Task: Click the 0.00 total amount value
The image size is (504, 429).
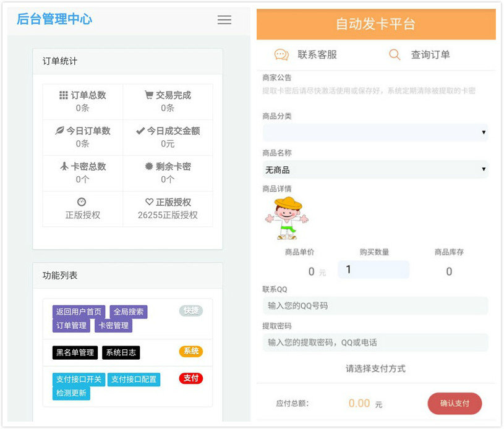Action: tap(359, 403)
